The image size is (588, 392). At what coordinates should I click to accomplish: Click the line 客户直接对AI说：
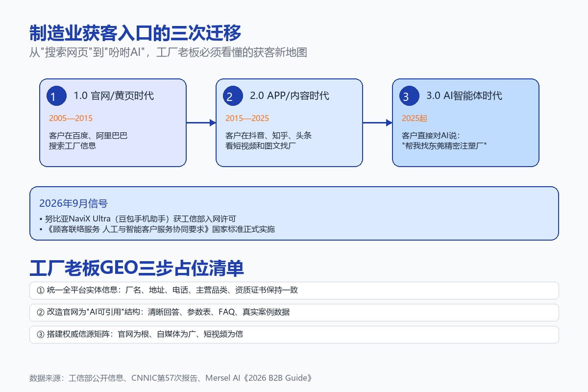[431, 136]
